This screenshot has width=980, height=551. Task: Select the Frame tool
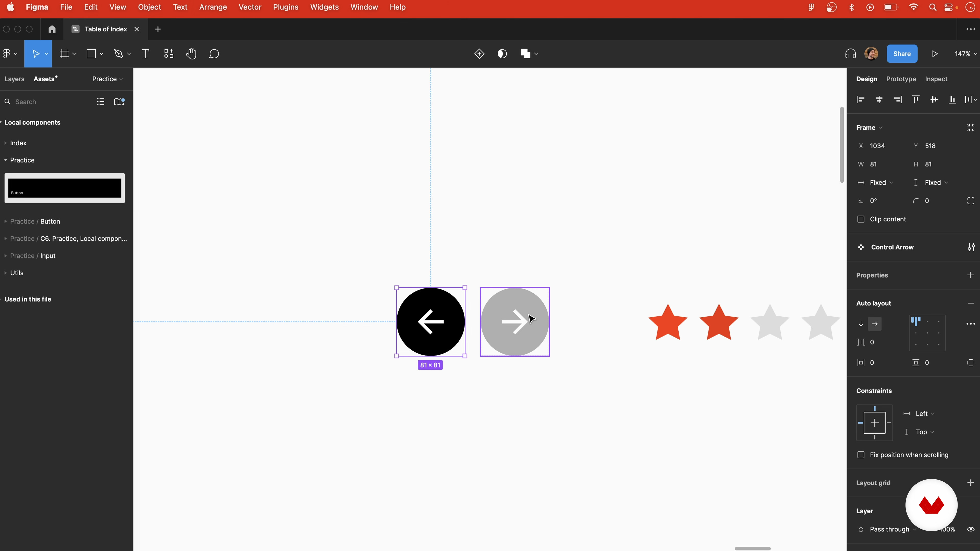pos(64,54)
